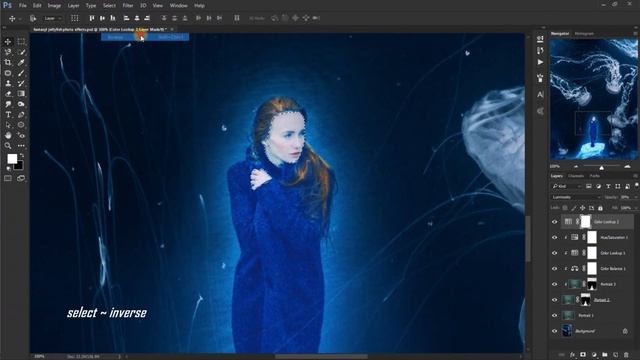Viewport: 640px width, 360px height.
Task: Create new fill or adjustment layer icon
Action: point(594,355)
